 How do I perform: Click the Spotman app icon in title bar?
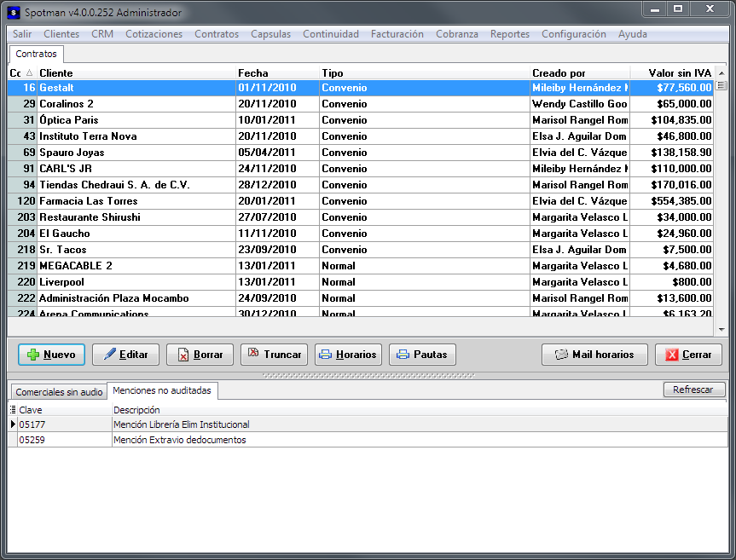coord(14,13)
